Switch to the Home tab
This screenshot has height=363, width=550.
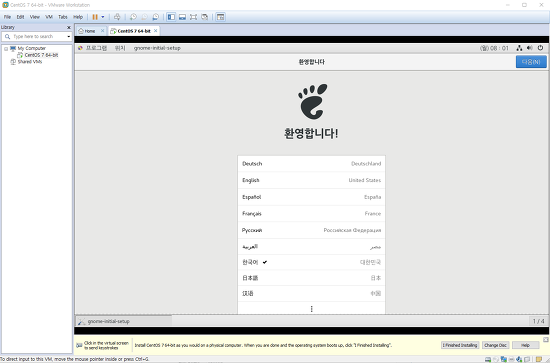[x=89, y=31]
